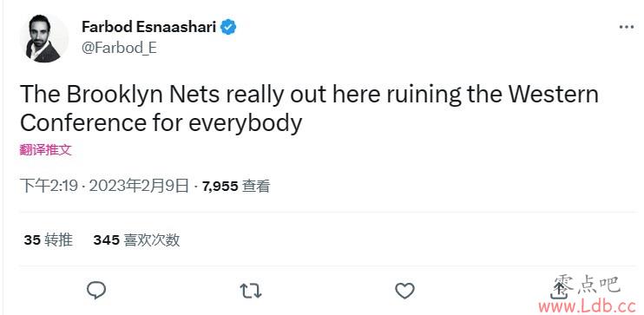644x315 pixels.
Task: Open the three-dot more options menu
Action: coord(626,27)
